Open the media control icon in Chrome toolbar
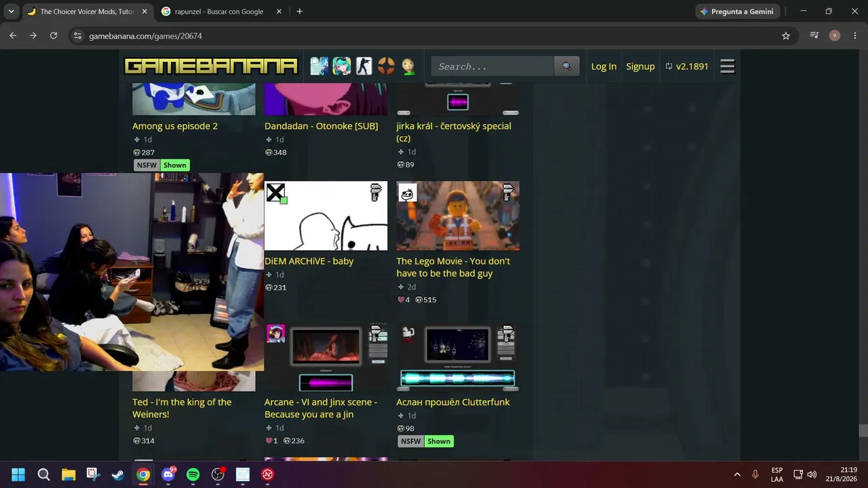The height and width of the screenshot is (488, 868). [814, 36]
